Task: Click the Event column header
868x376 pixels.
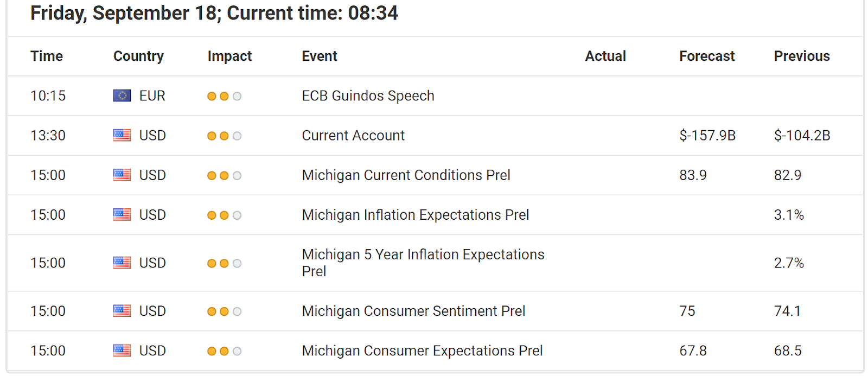Action: pos(320,56)
